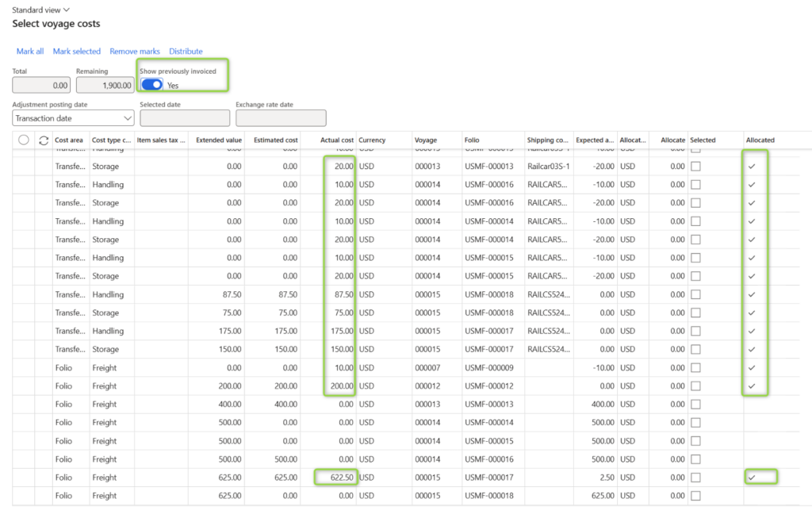The height and width of the screenshot is (522, 812).
Task: Check the Selected box on the 622.50 freight row
Action: 695,477
